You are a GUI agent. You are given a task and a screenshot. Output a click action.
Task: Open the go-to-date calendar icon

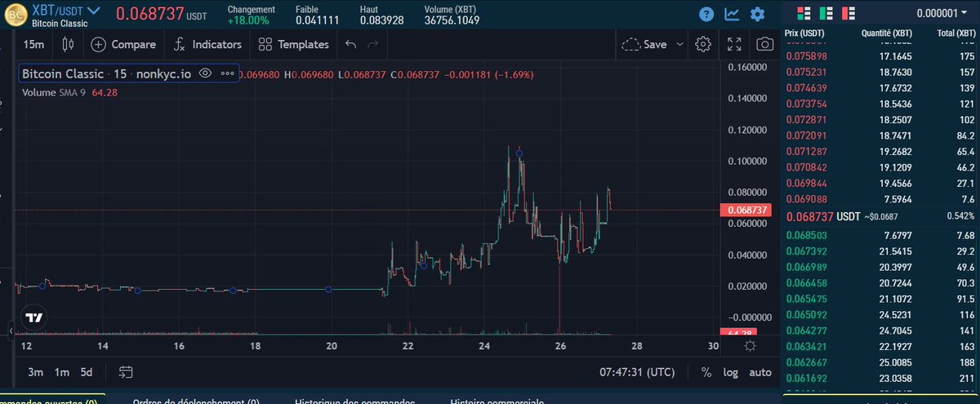126,372
